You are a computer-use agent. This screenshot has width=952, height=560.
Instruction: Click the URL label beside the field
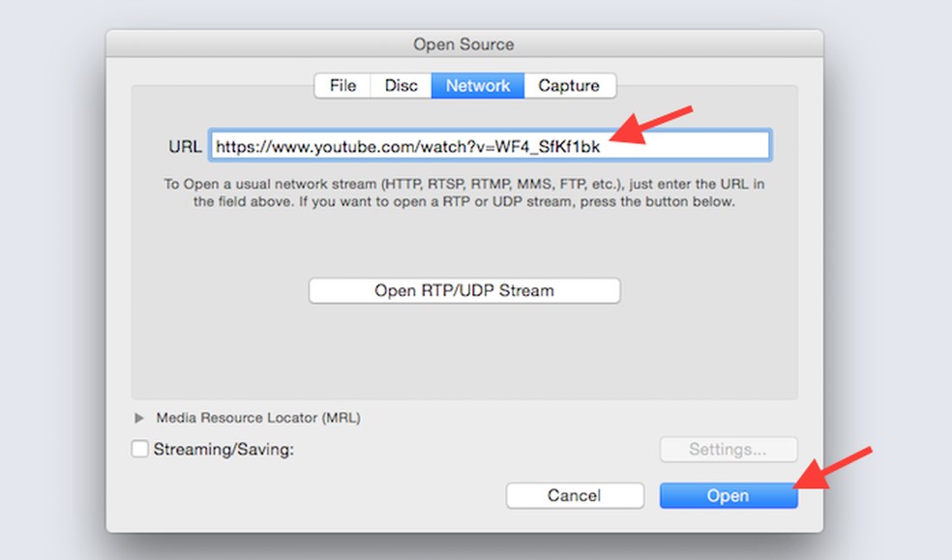click(185, 146)
